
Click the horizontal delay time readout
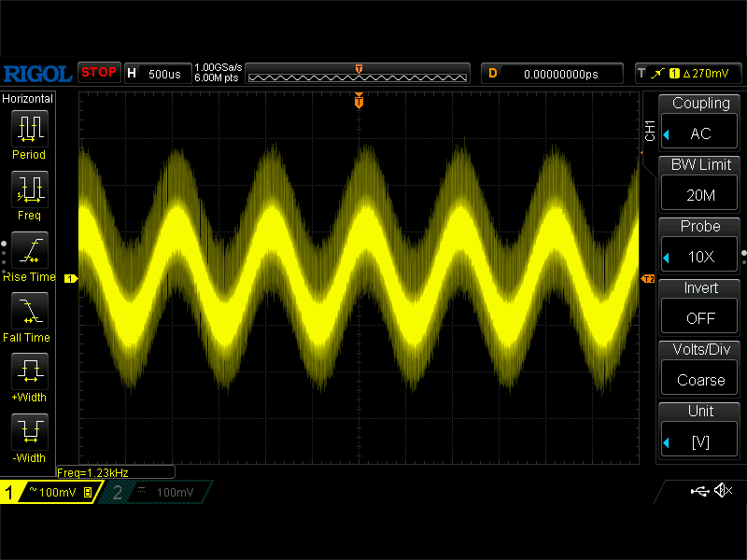[x=560, y=73]
